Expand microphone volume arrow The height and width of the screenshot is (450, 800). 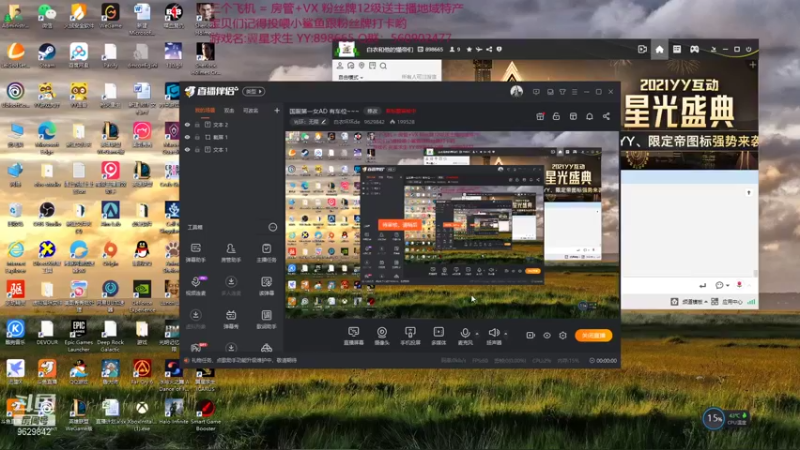477,334
